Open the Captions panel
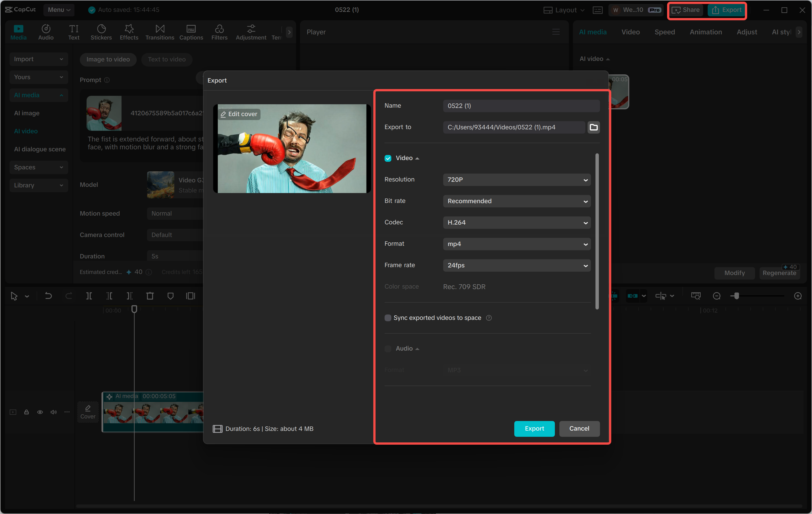This screenshot has height=514, width=812. point(191,32)
